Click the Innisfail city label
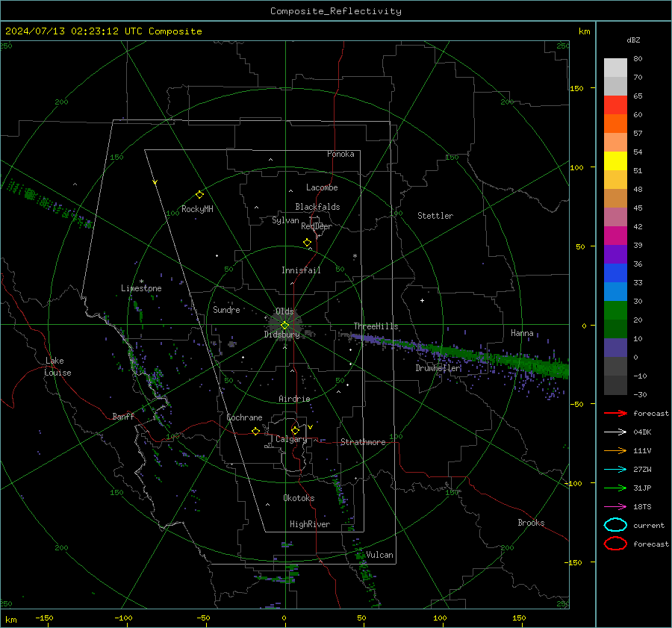Screen dimensions: 672x628 [x=301, y=270]
